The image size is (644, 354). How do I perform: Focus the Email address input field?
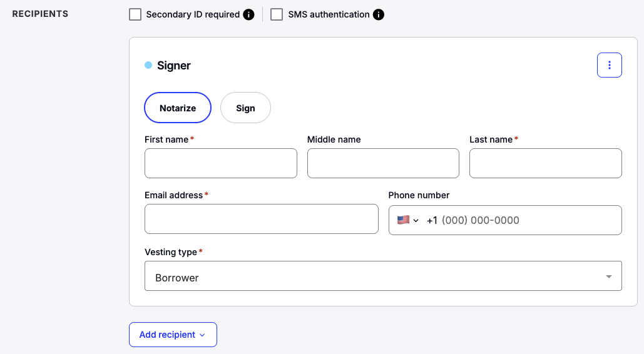[x=261, y=219]
